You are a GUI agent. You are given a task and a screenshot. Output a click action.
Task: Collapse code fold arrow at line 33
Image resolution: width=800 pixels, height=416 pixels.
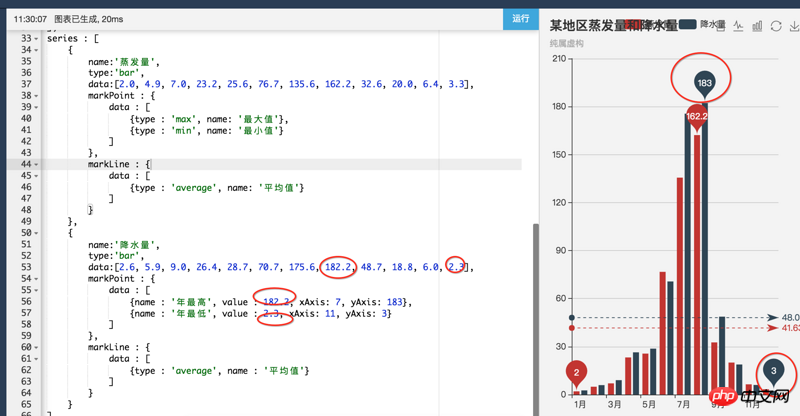coord(36,39)
